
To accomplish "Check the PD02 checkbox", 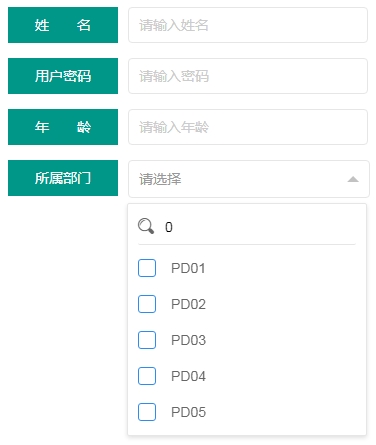I will point(147,304).
